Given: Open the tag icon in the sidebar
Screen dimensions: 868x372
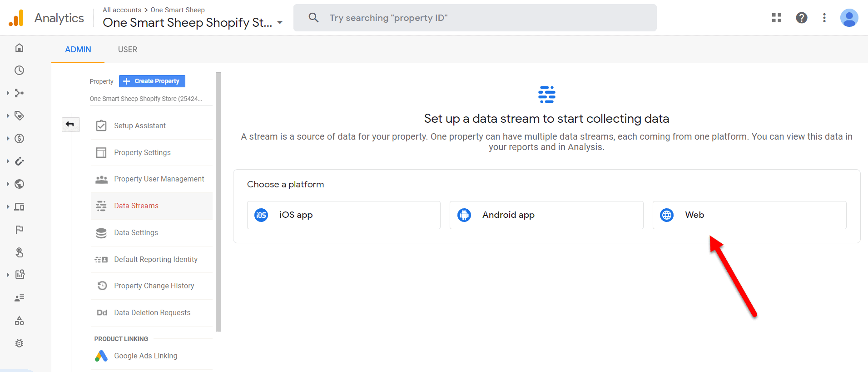Looking at the screenshot, I should [19, 116].
